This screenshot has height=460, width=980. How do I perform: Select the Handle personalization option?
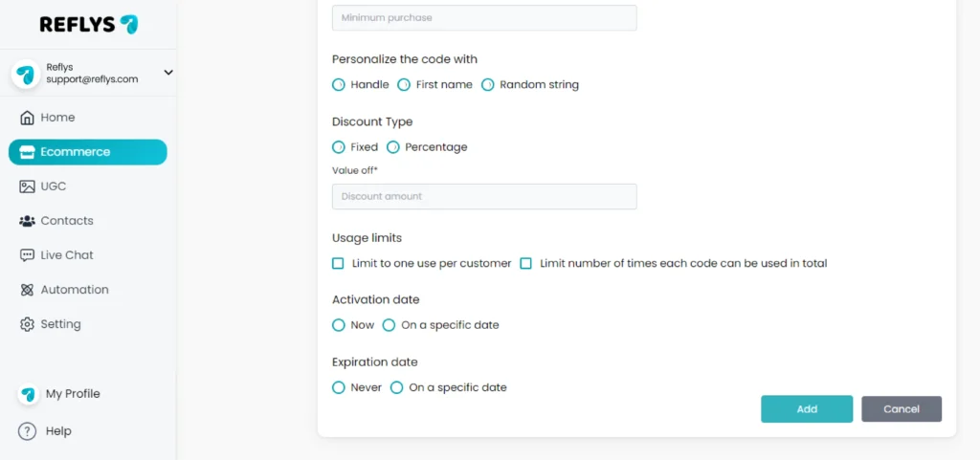click(338, 84)
